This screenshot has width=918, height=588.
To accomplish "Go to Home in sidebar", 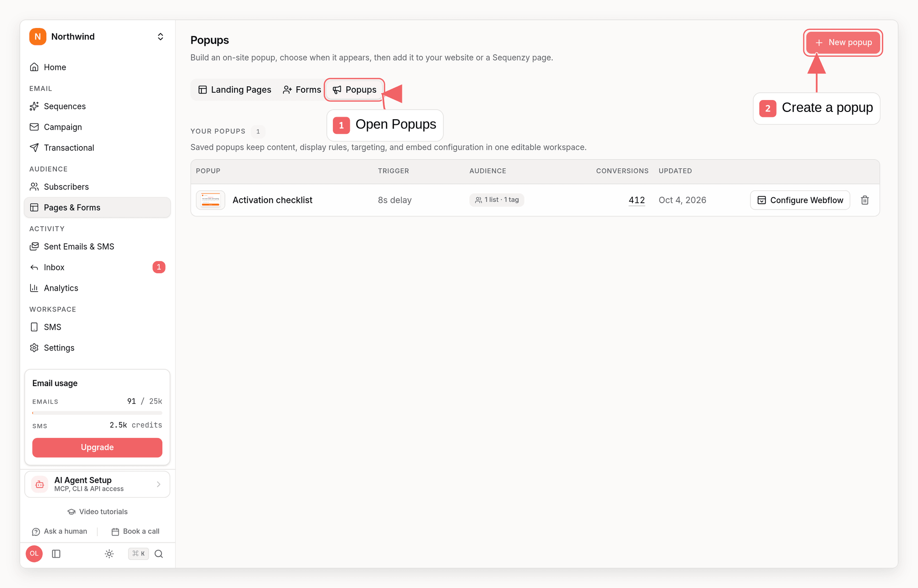I will coord(97,67).
